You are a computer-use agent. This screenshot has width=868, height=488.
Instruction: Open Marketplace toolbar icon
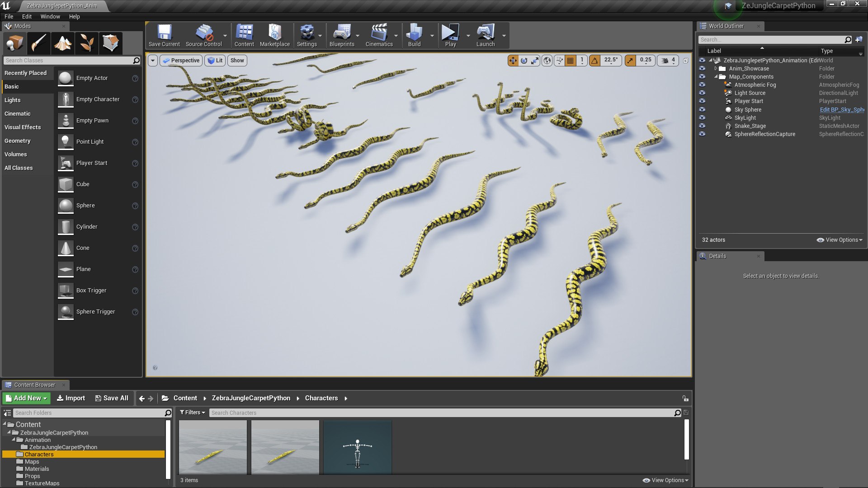point(275,36)
